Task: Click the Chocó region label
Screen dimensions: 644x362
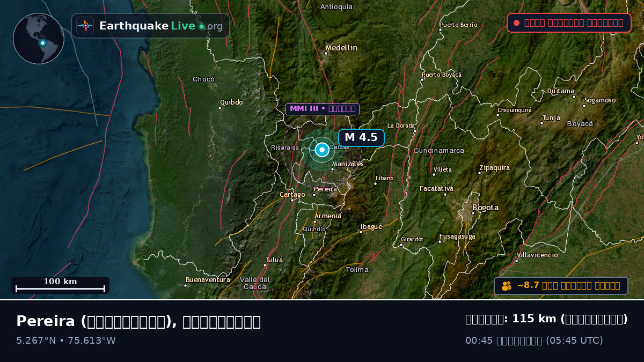Action: click(x=203, y=79)
